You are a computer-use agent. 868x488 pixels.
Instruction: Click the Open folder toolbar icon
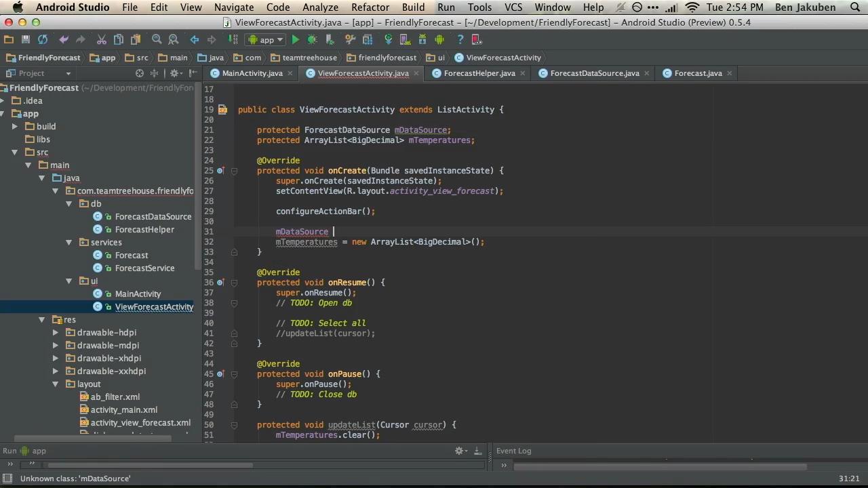9,40
